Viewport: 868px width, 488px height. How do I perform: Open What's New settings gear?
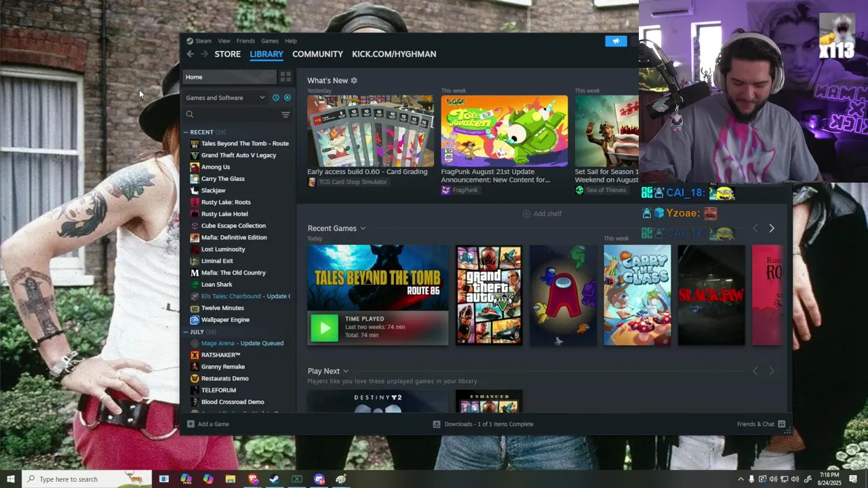tap(353, 80)
